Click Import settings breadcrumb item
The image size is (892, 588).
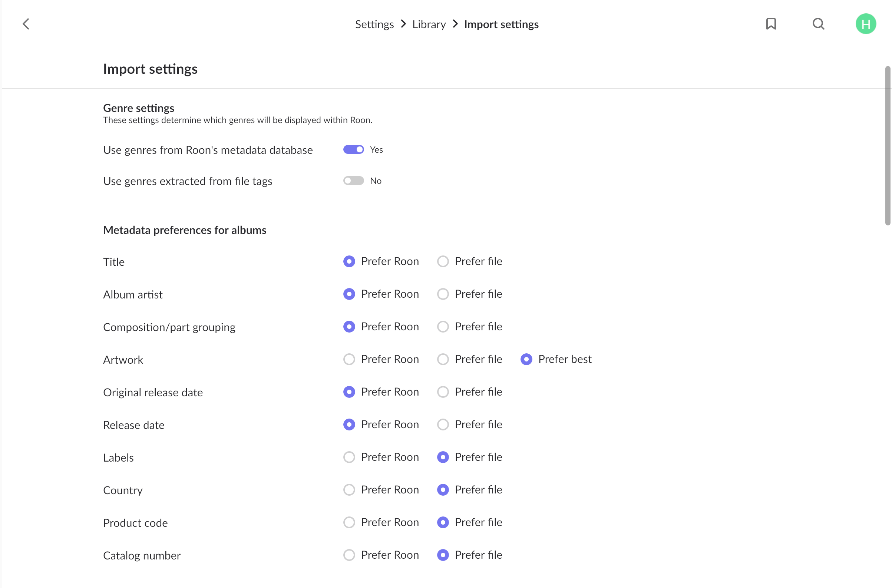[501, 24]
